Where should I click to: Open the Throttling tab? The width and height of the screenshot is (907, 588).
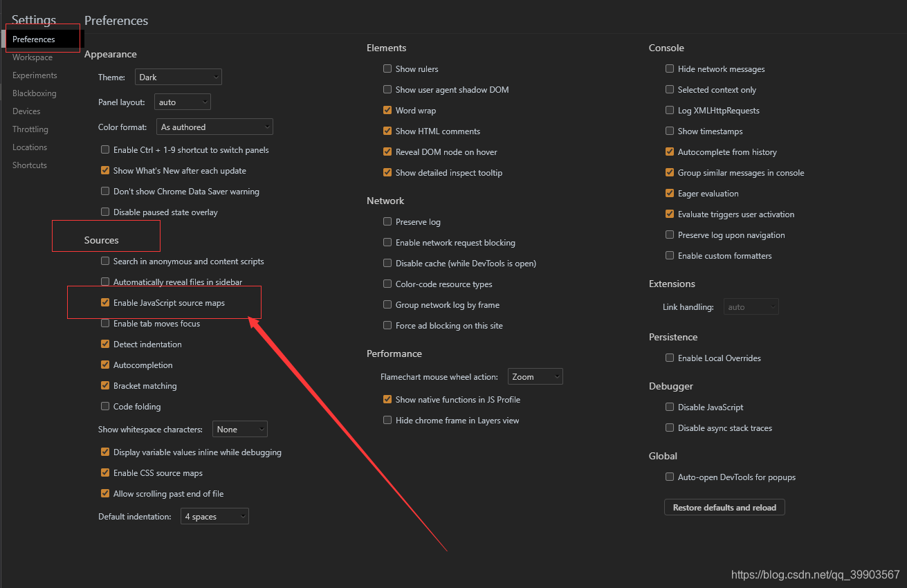click(30, 129)
